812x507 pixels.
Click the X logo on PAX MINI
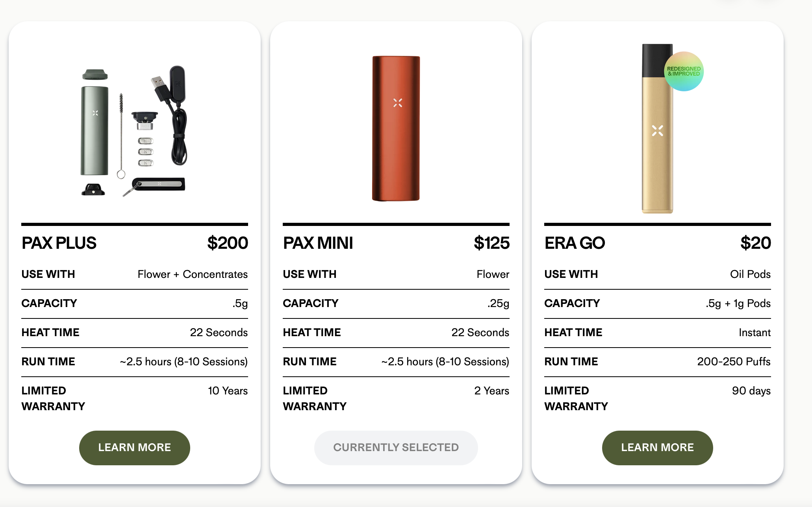[x=398, y=103]
